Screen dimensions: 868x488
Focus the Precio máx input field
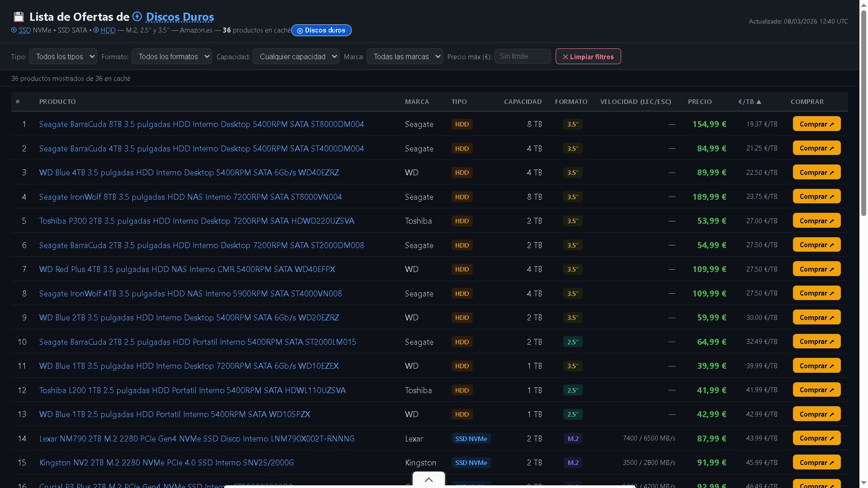point(522,56)
